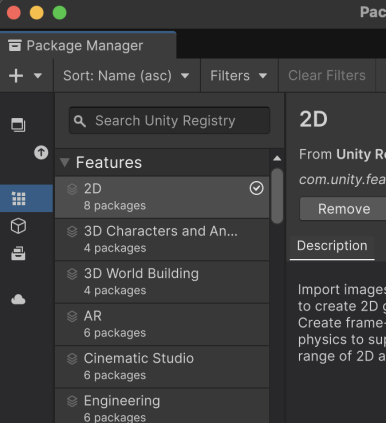
Task: Click the package list scrollbar thumb
Action: [277, 196]
